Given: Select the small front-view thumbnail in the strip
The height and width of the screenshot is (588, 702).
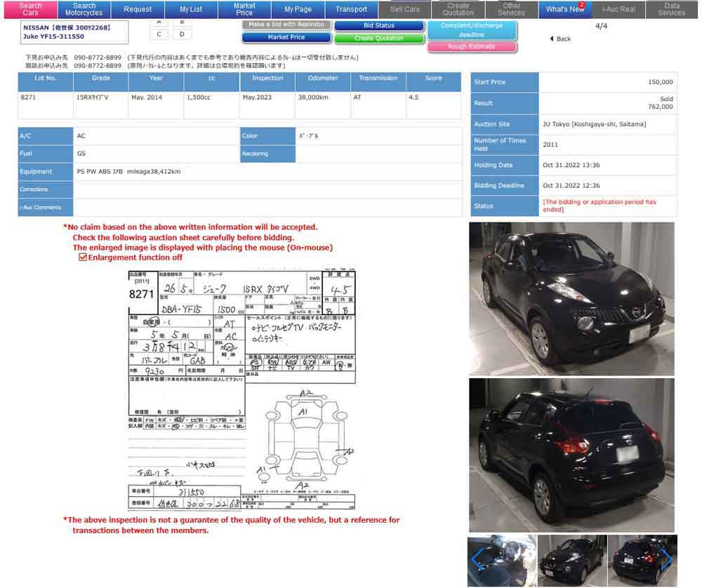Looking at the screenshot, I should pos(571,560).
